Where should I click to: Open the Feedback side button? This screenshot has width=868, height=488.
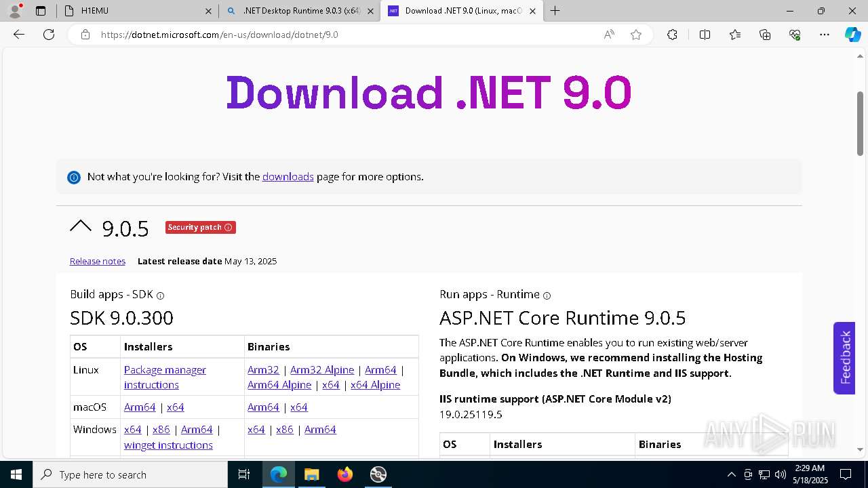coord(844,358)
